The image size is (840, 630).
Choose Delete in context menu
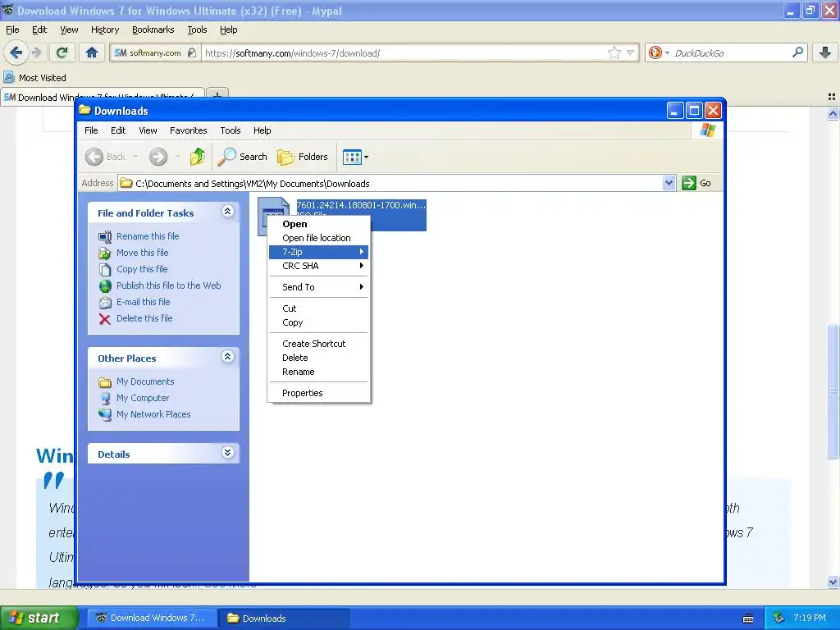[319, 358]
